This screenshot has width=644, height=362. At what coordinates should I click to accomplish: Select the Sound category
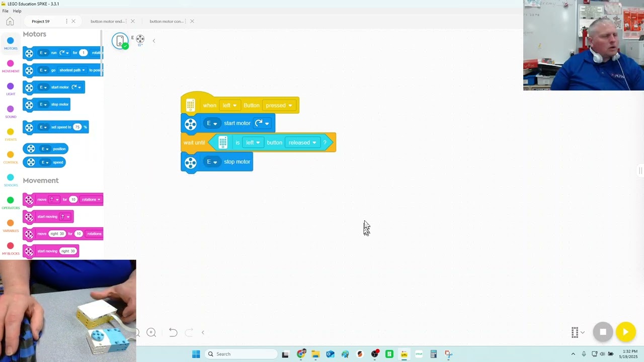click(x=11, y=112)
